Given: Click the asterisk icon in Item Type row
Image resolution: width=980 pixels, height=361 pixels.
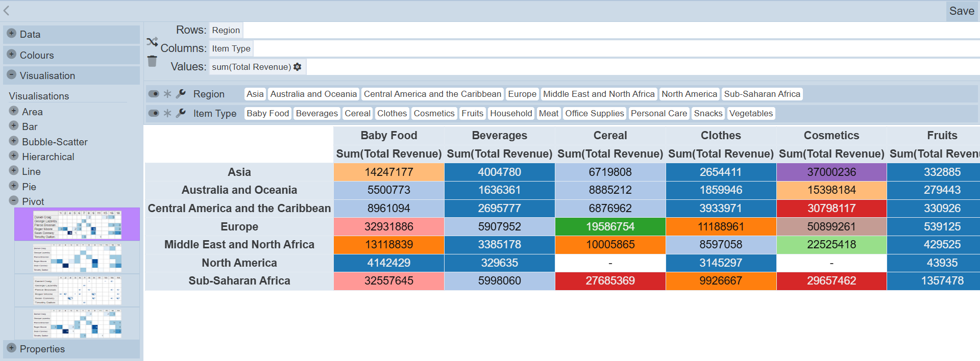Looking at the screenshot, I should point(167,113).
